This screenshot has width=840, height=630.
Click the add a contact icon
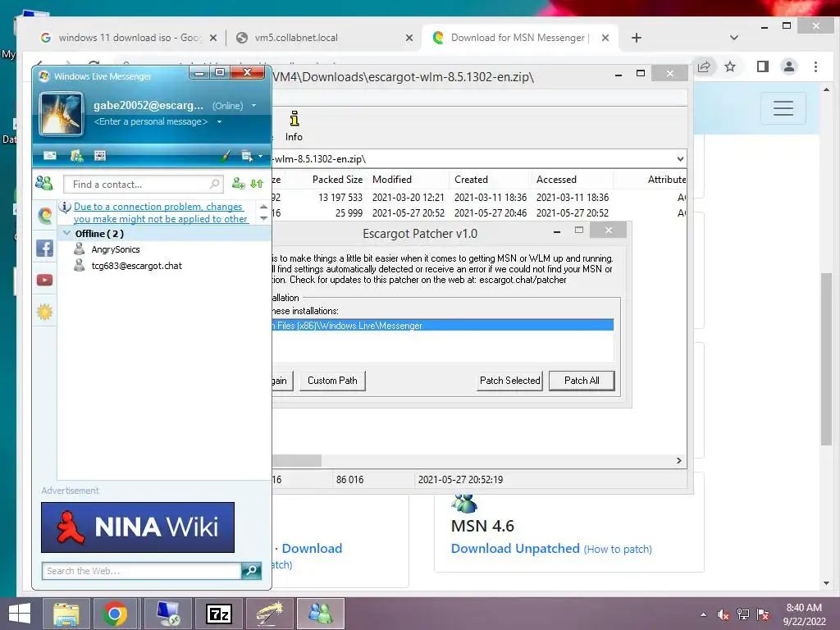click(x=239, y=184)
